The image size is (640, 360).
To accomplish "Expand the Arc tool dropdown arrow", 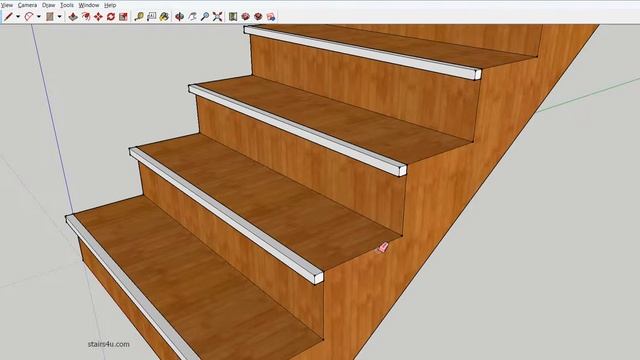I will pyautogui.click(x=39, y=17).
